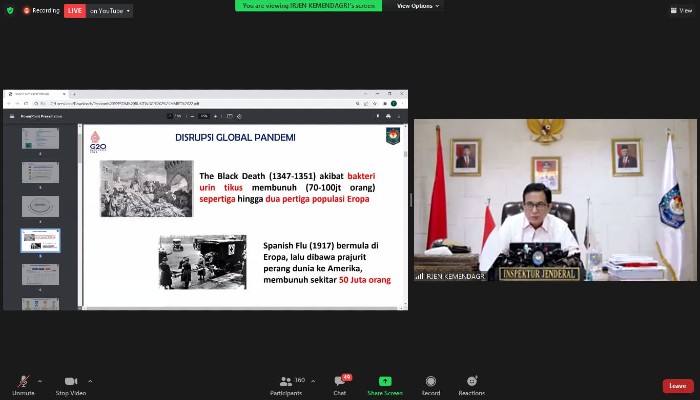
Task: Expand audio options arrow beside Unmute
Action: tap(40, 380)
